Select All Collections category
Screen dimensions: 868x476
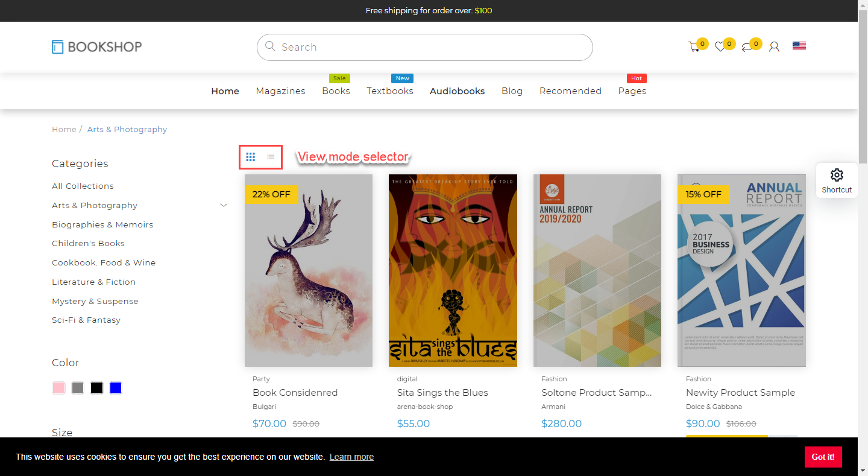point(83,186)
